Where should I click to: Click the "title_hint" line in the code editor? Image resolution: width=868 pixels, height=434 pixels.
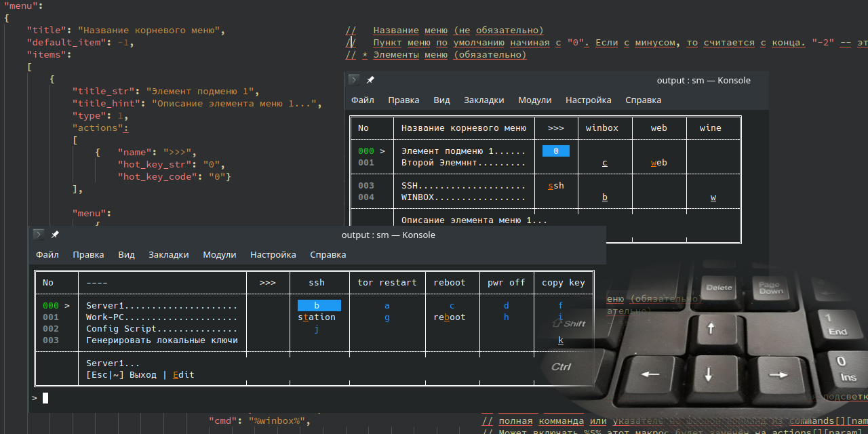click(x=197, y=104)
